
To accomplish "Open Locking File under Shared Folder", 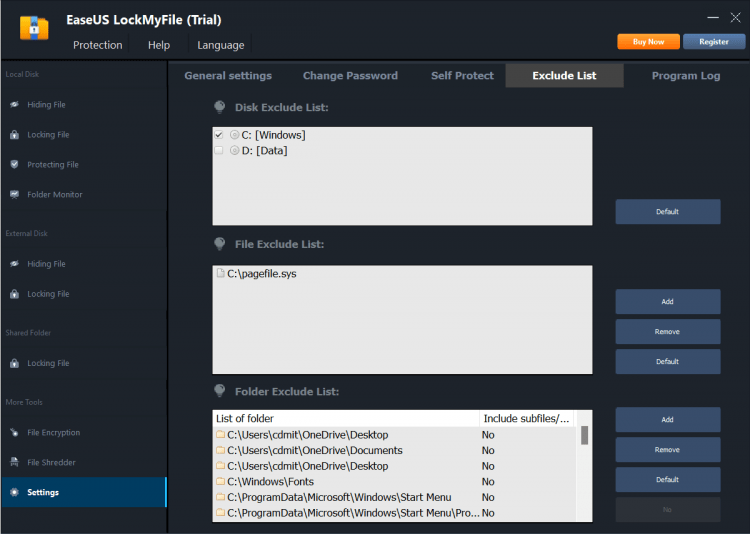I will [48, 364].
